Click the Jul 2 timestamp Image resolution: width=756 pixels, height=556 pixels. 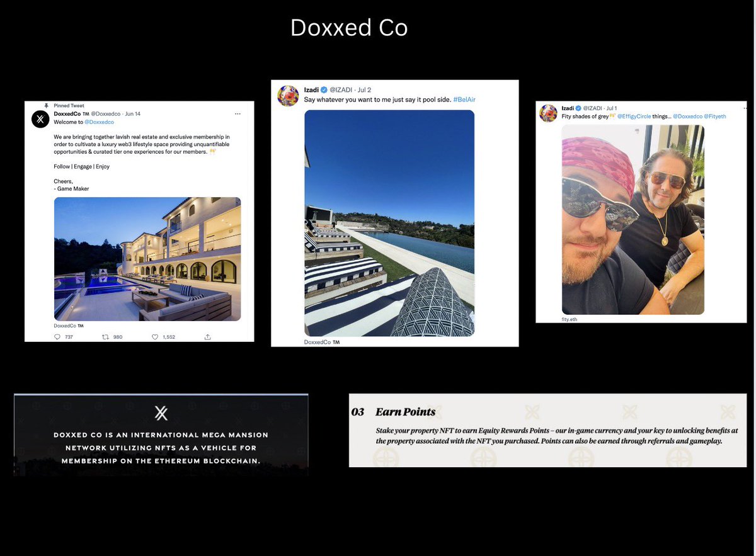coord(364,90)
